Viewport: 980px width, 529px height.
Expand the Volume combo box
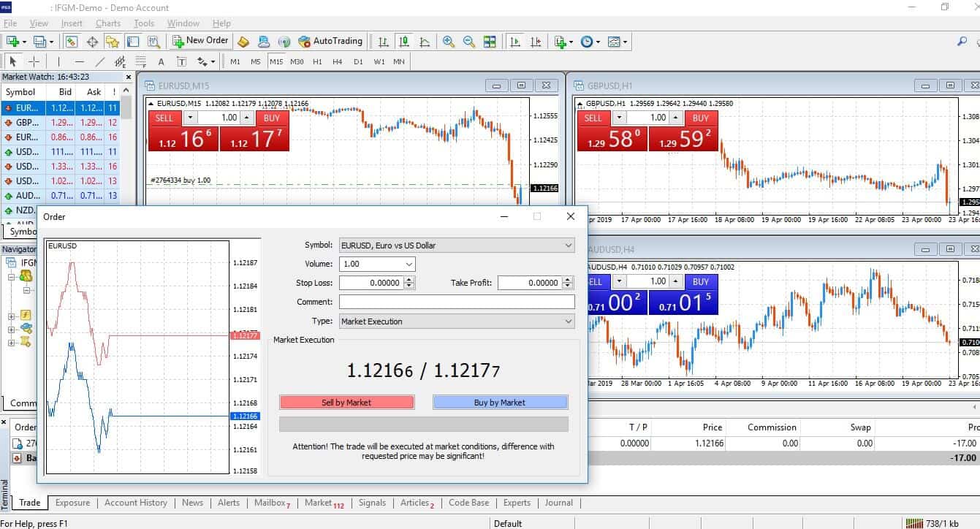[x=409, y=264]
